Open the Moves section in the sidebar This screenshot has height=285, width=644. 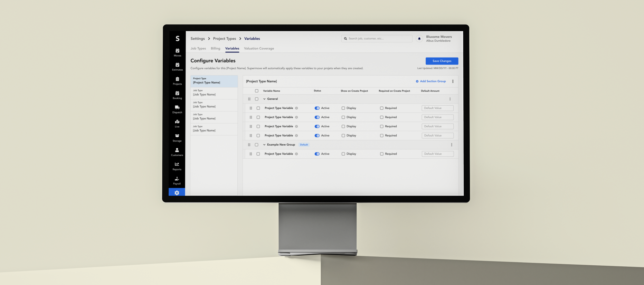[x=177, y=52]
